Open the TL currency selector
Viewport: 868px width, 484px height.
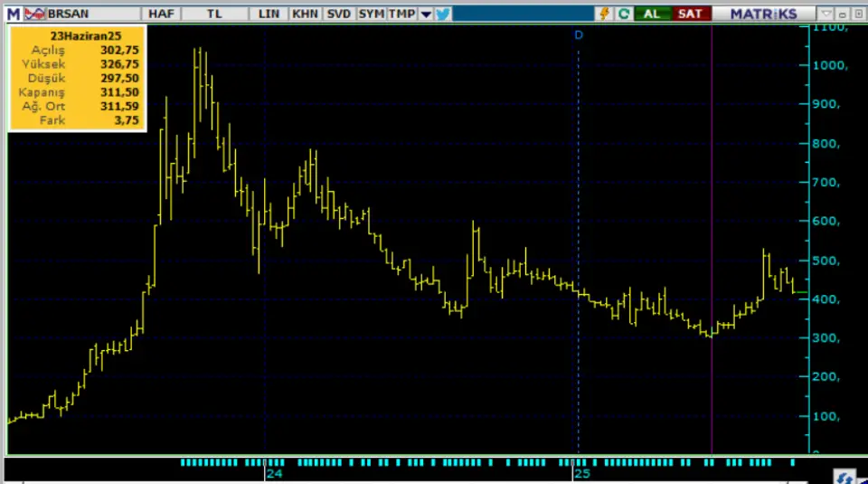(x=215, y=14)
